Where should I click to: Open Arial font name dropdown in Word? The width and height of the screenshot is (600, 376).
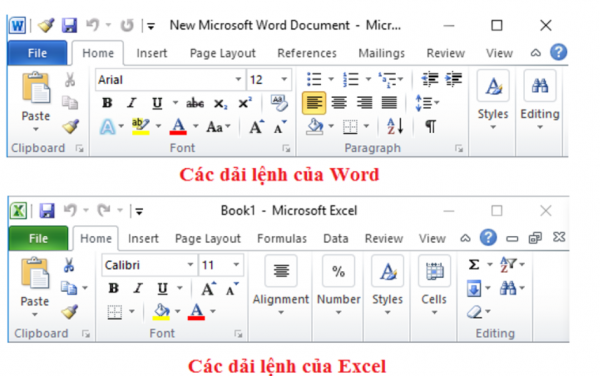(238, 79)
